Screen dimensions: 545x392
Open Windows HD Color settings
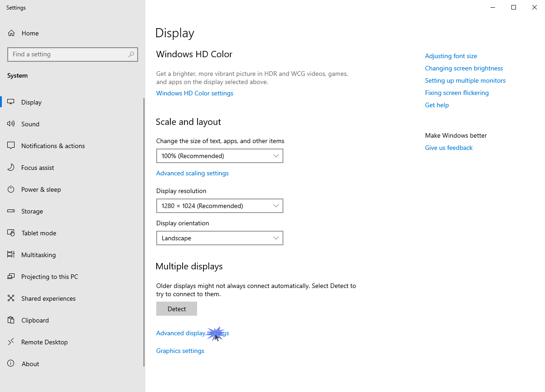[194, 93]
